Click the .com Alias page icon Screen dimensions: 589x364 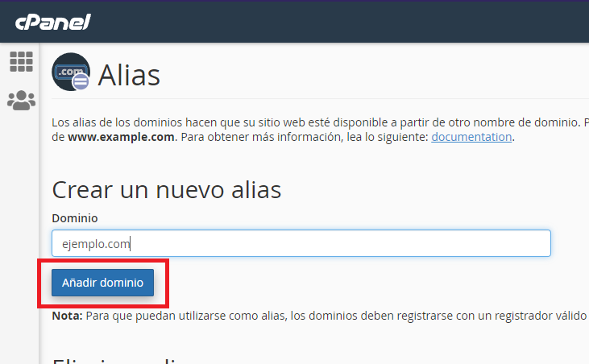(x=70, y=72)
